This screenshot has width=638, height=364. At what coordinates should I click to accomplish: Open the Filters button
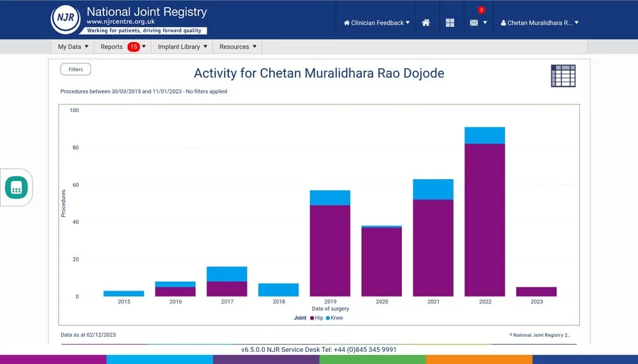coord(76,69)
